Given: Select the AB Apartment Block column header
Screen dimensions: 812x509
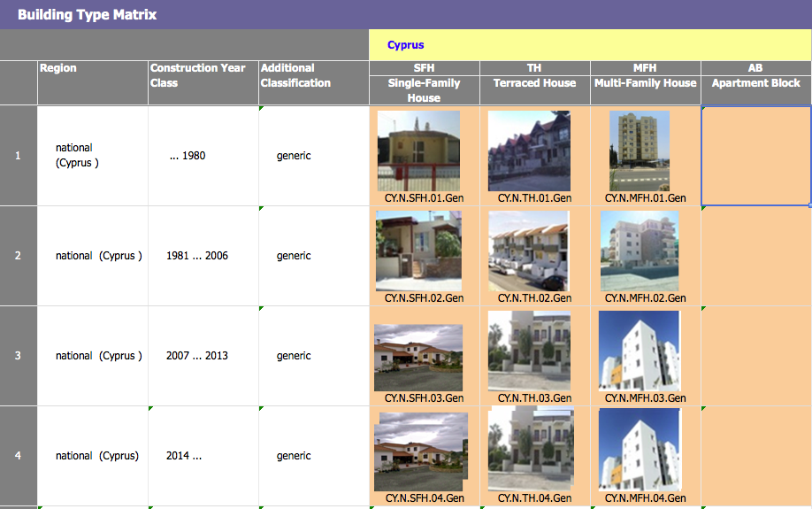Looking at the screenshot, I should click(755, 82).
